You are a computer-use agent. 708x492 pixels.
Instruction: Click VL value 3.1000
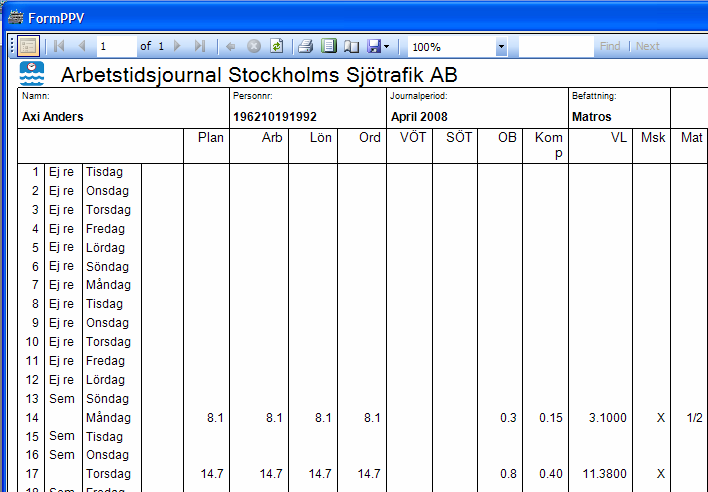607,418
